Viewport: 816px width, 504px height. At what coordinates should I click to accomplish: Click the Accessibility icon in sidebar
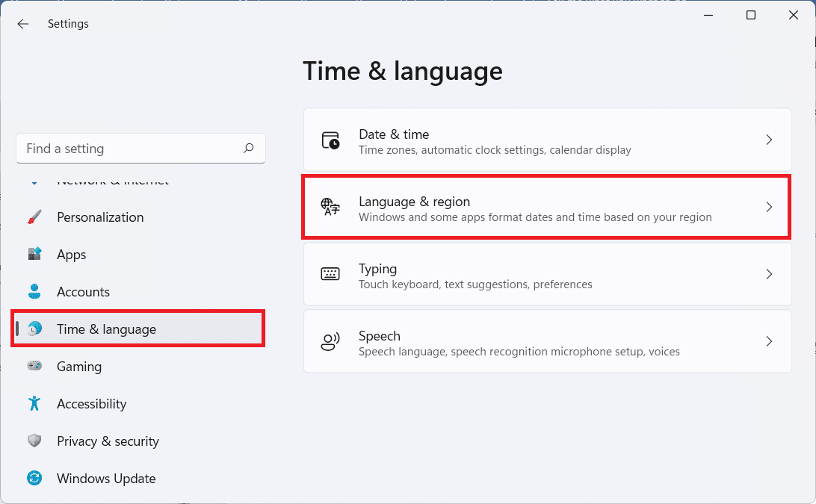point(34,403)
